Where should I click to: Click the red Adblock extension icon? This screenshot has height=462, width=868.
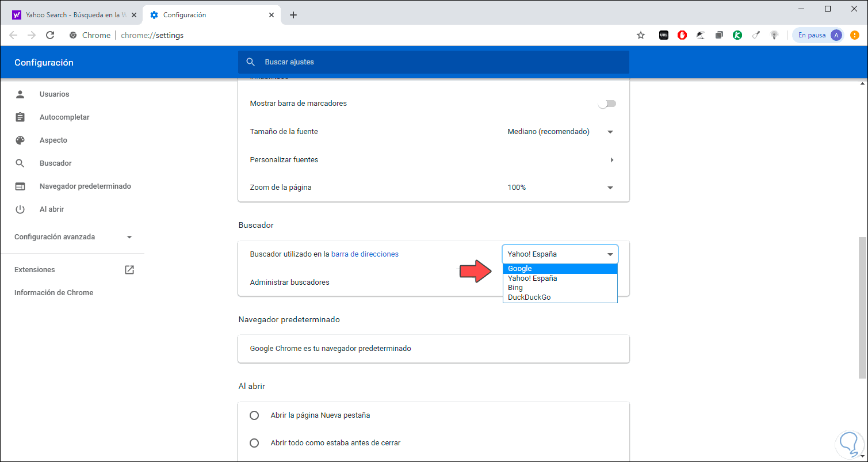(682, 35)
